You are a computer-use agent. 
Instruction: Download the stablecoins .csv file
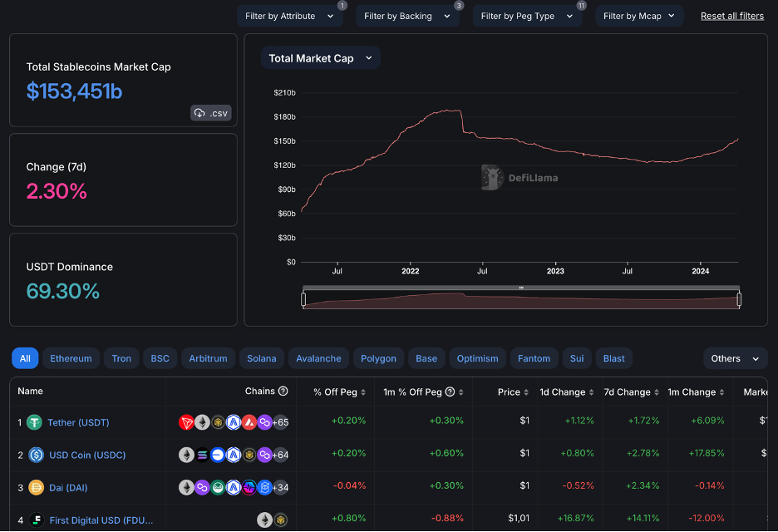[x=211, y=113]
